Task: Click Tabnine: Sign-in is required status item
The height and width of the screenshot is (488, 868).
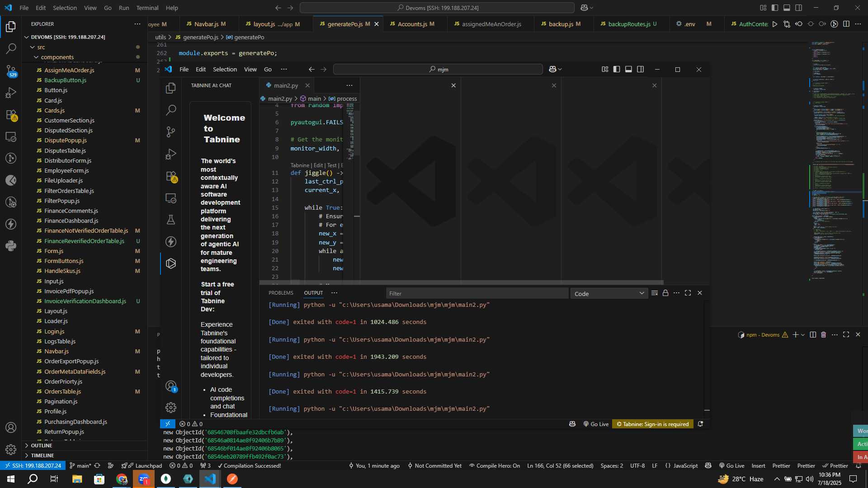Action: [653, 424]
